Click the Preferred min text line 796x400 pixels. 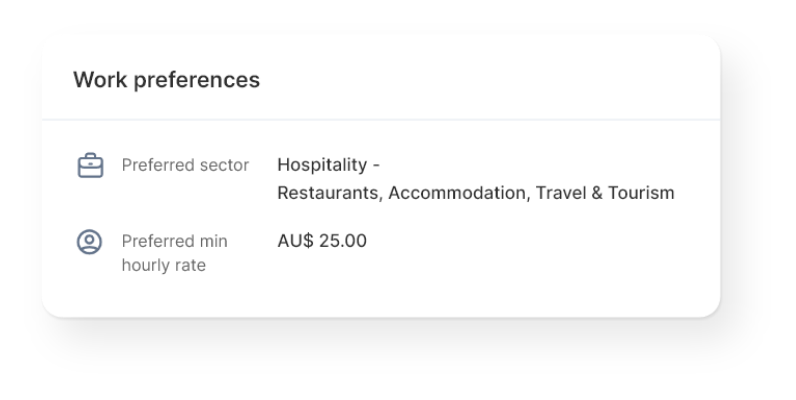tap(175, 241)
